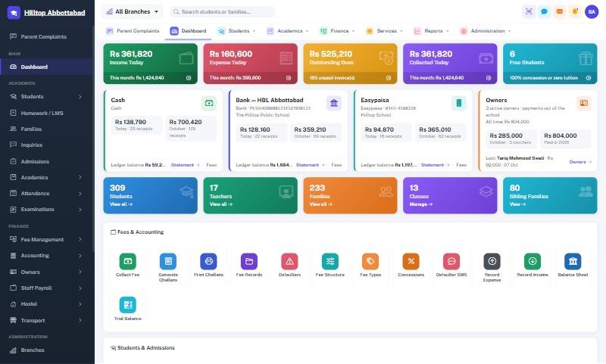This screenshot has height=364, width=606.
Task: Click View all on the Students card
Action: tap(121, 204)
